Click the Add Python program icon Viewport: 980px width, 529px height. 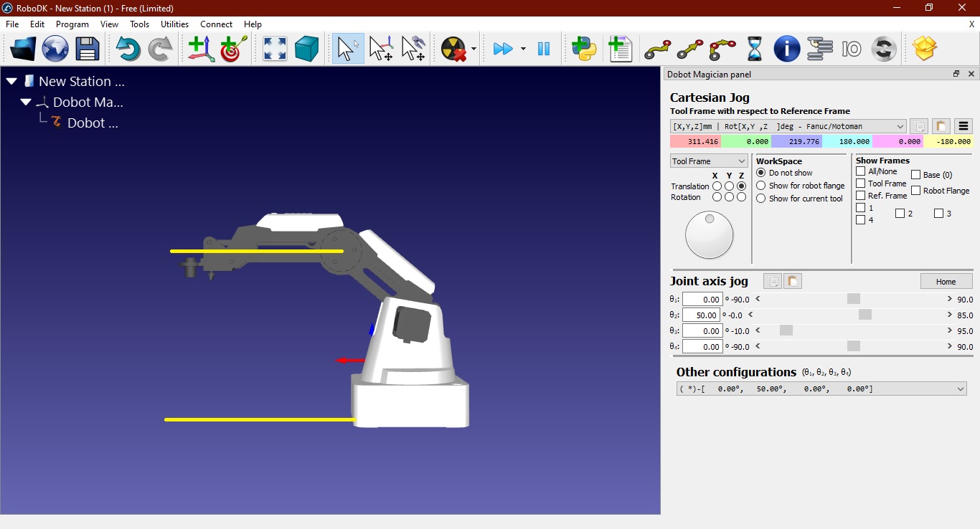coord(584,49)
